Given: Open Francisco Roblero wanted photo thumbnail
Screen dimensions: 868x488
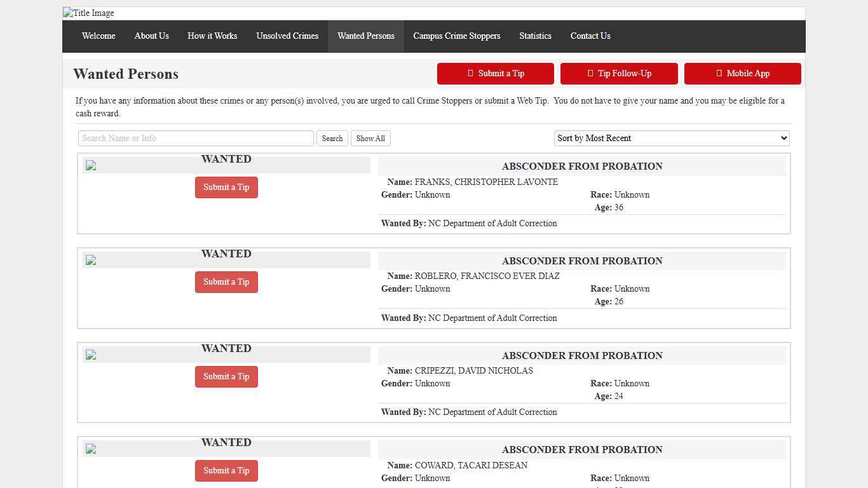Looking at the screenshot, I should 91,261.
